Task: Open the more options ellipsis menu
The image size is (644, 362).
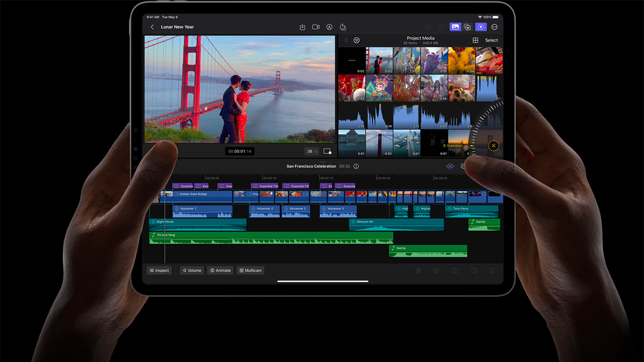Action: (x=495, y=27)
